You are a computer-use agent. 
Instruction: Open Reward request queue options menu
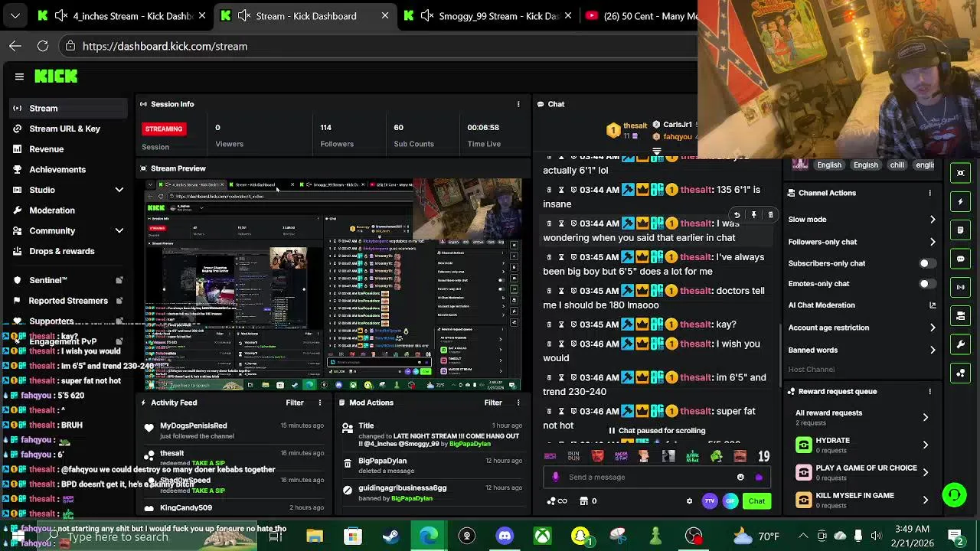pyautogui.click(x=929, y=391)
